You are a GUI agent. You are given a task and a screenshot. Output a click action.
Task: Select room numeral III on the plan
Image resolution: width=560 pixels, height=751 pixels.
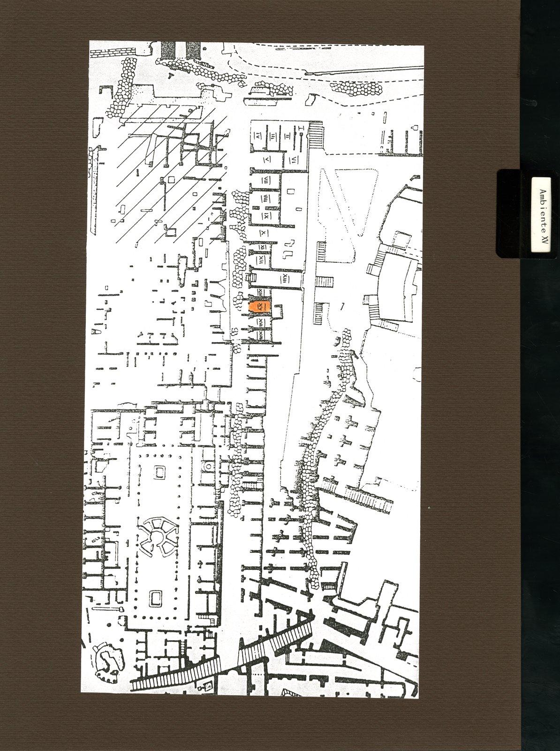pyautogui.click(x=273, y=136)
